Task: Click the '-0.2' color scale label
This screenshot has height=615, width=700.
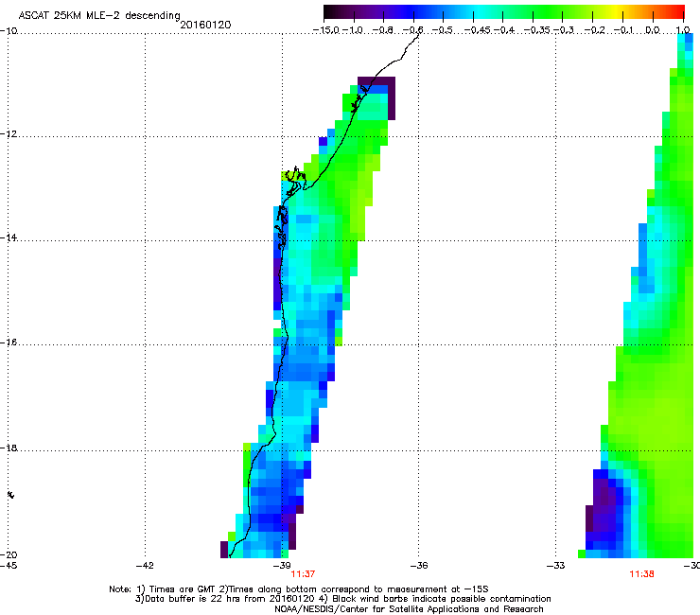Action: click(x=594, y=30)
